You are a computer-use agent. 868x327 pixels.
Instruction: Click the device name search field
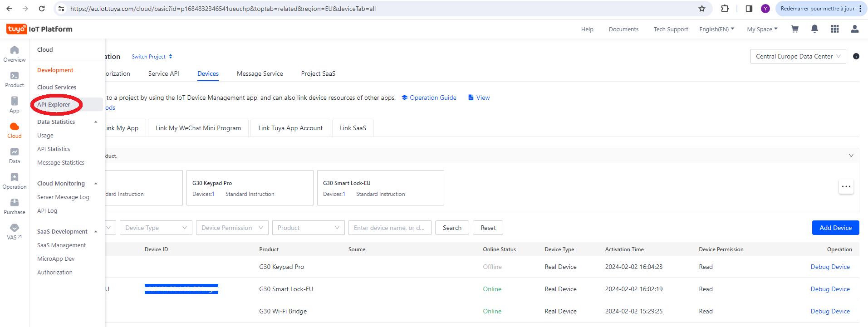point(390,228)
